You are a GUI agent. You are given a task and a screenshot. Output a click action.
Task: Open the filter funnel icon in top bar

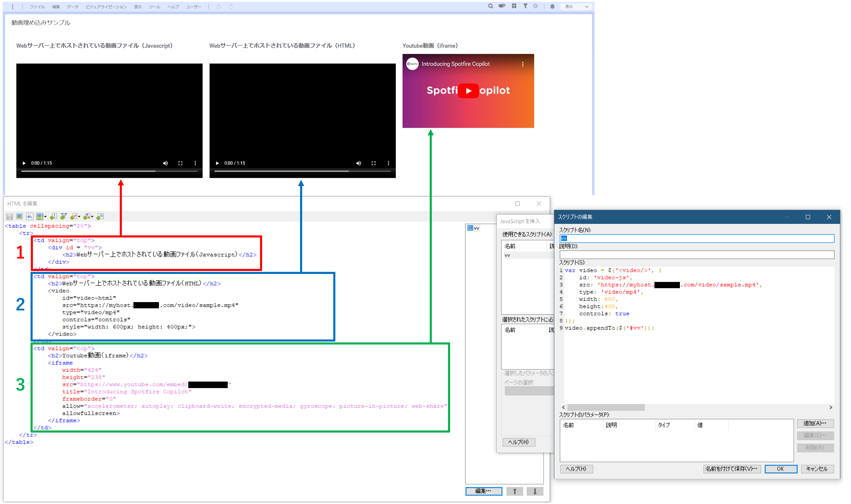coord(525,6)
